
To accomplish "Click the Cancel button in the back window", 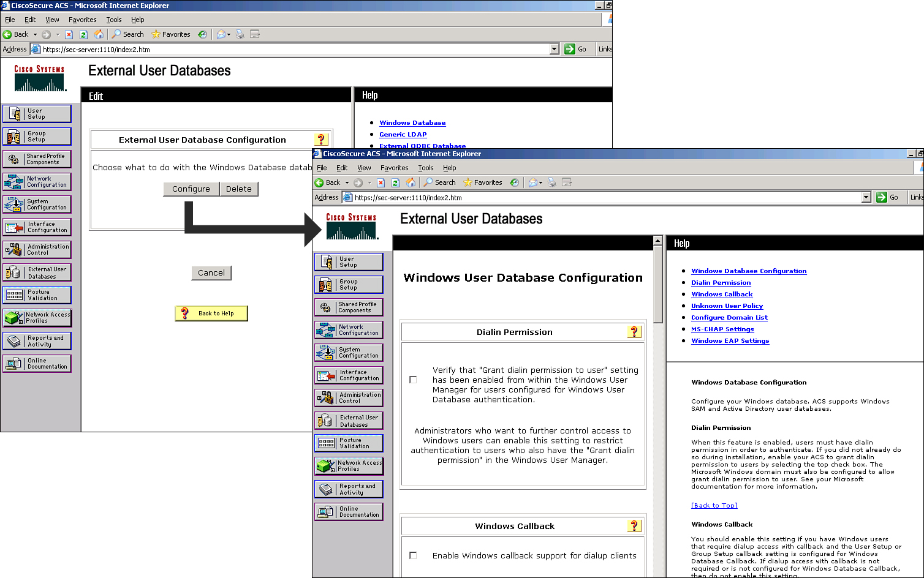I will 211,273.
